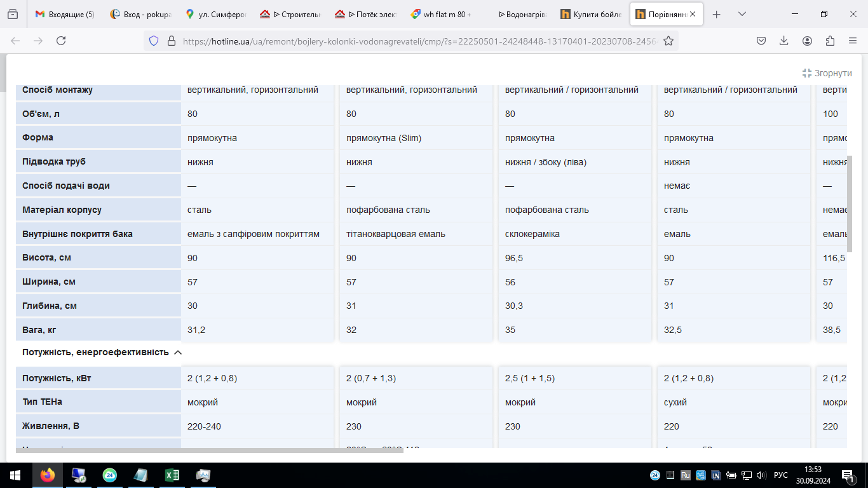Image resolution: width=868 pixels, height=488 pixels.
Task: Bookmark this page with the star icon
Action: [x=668, y=41]
